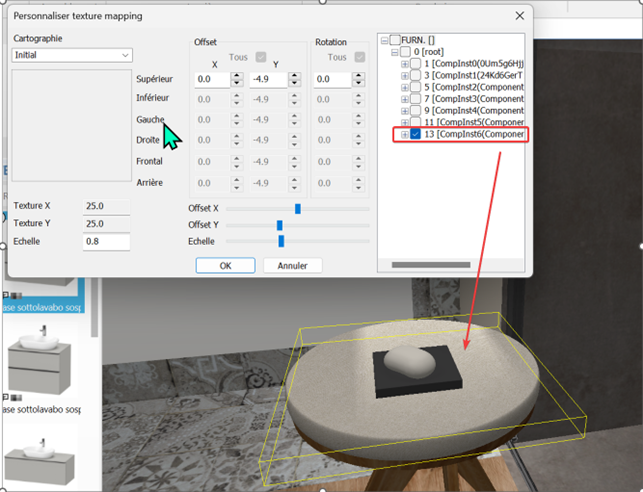The width and height of the screenshot is (643, 492).
Task: Click the Echelle value field 0.8
Action: click(106, 241)
